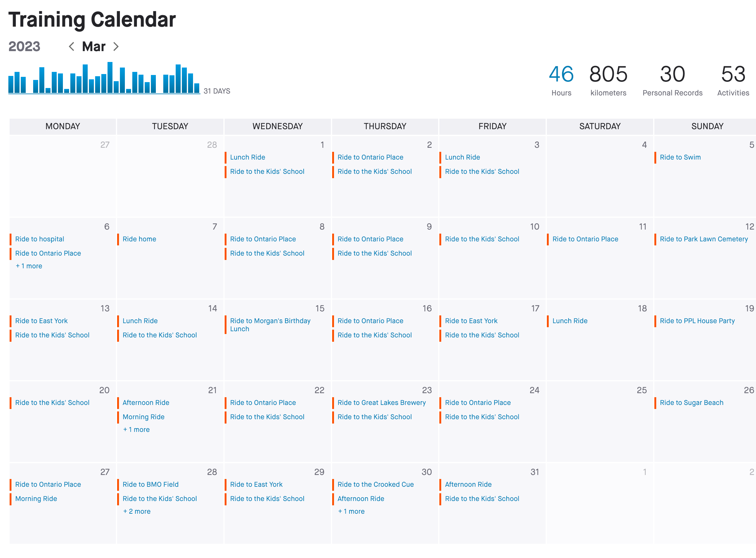The width and height of the screenshot is (756, 558).
Task: Open 'Ride to the Crooked Cue'
Action: [376, 484]
